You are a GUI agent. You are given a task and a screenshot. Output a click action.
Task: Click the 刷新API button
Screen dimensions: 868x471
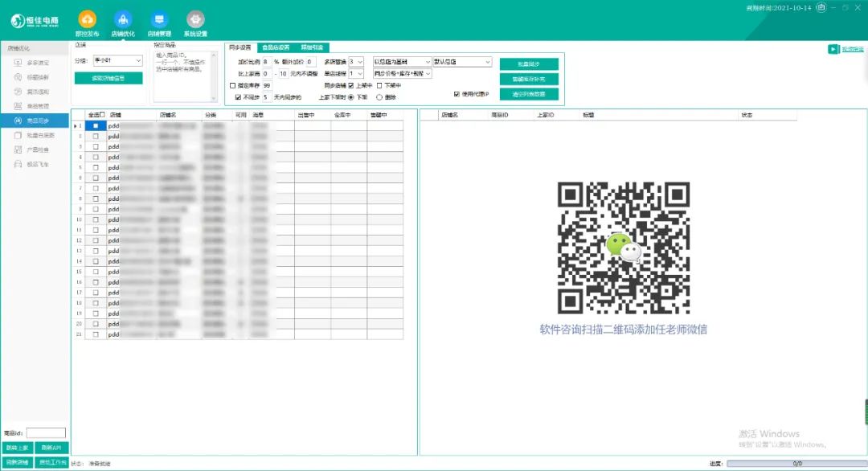(x=51, y=448)
